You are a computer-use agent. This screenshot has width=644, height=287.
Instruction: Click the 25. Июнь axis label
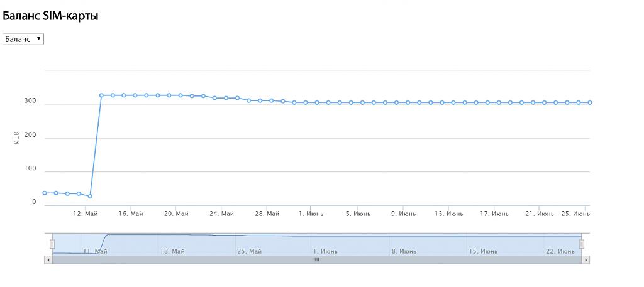point(575,214)
